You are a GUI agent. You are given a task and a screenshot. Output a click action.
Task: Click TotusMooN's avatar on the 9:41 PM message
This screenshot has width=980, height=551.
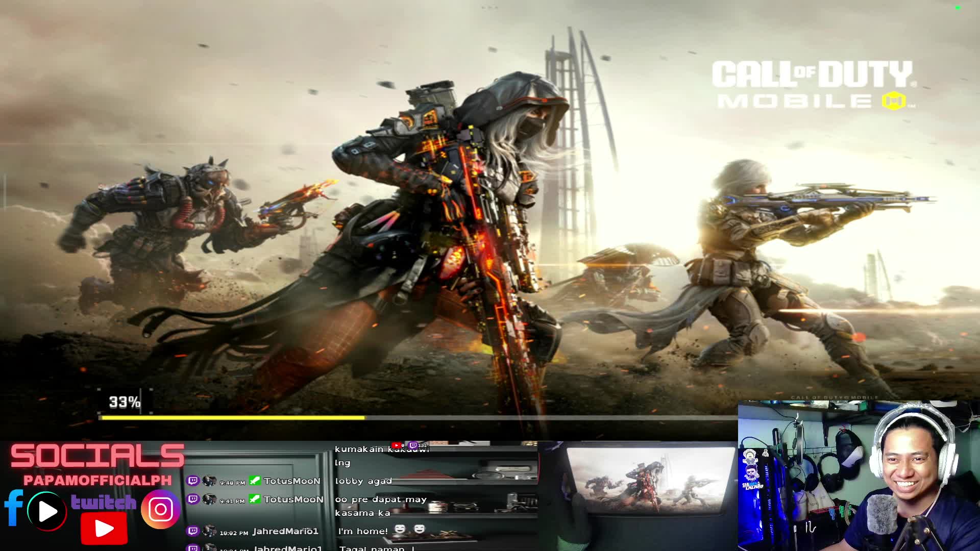pyautogui.click(x=209, y=499)
